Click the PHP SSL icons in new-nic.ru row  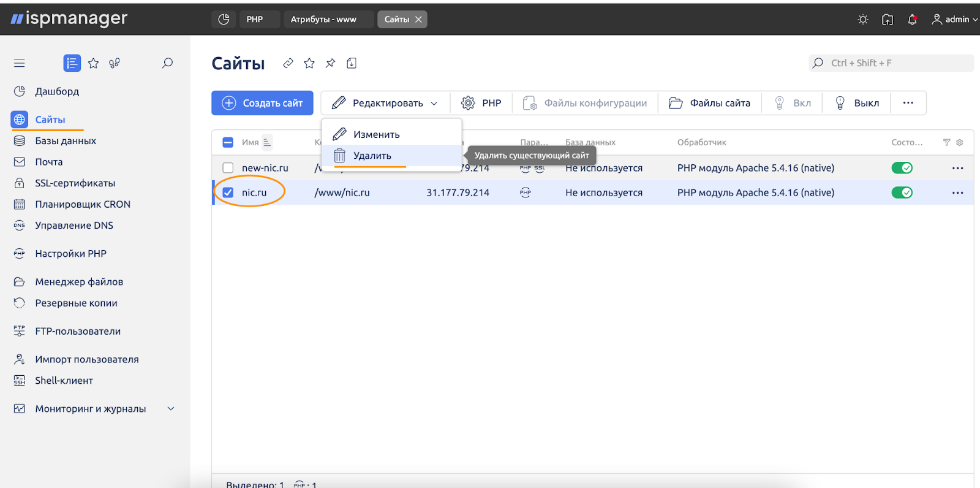pos(532,168)
